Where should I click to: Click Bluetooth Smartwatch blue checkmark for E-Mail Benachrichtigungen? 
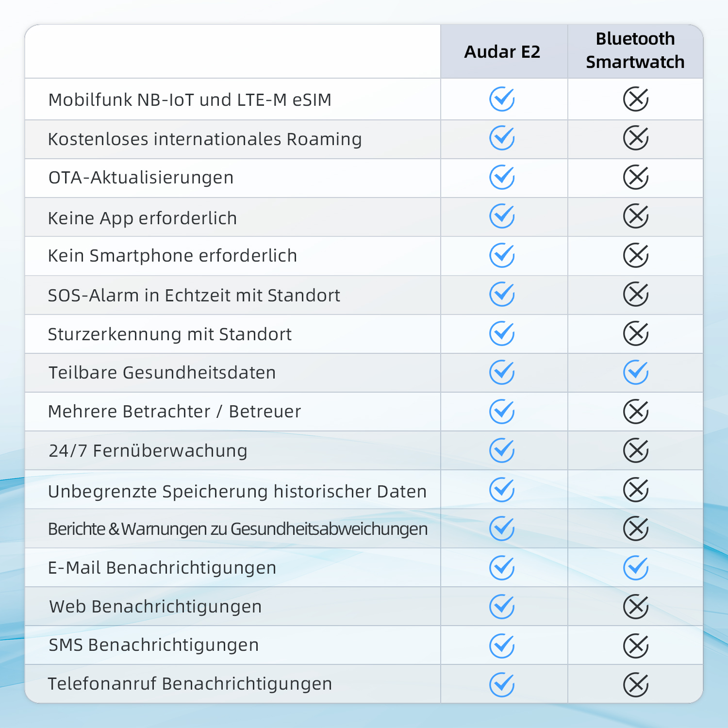(636, 568)
